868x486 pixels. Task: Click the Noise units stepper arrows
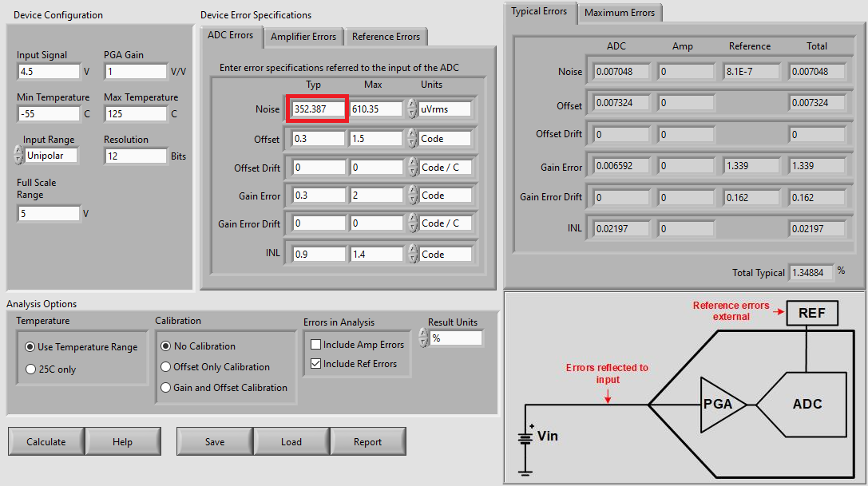point(412,109)
